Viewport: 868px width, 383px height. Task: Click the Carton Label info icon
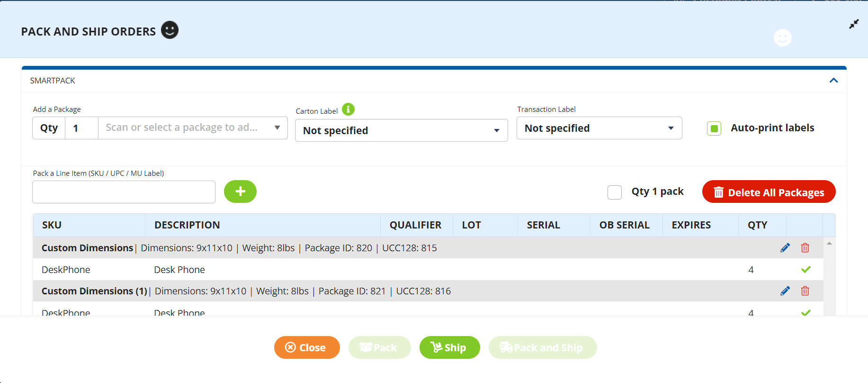(348, 109)
